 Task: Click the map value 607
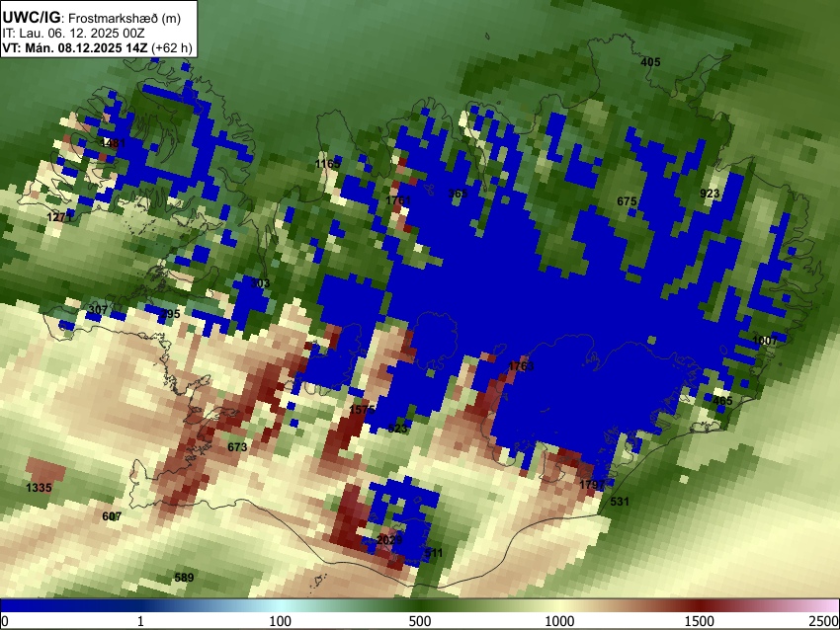coord(112,516)
